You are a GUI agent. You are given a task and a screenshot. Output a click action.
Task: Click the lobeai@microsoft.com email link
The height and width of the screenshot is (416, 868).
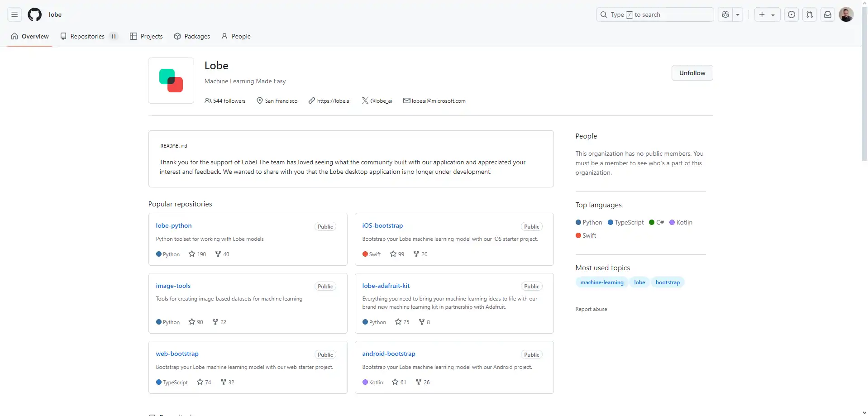(x=439, y=101)
